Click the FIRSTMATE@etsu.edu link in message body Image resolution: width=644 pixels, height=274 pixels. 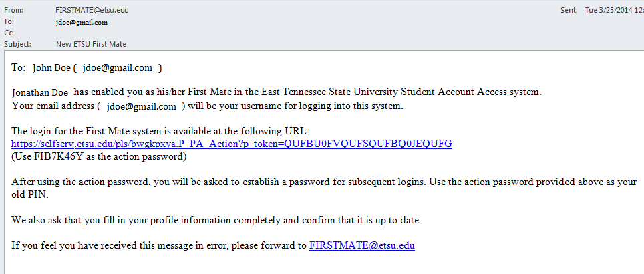tap(361, 245)
